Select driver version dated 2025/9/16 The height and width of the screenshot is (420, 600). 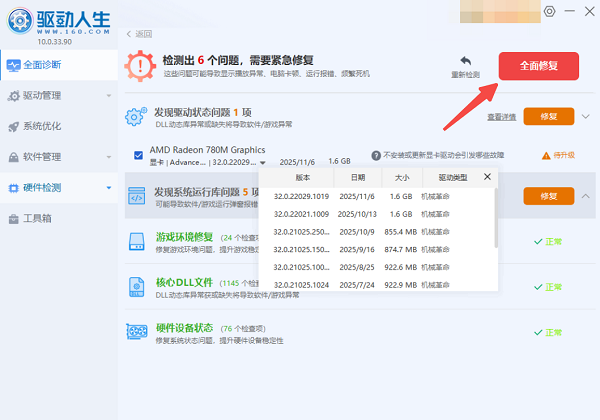(x=377, y=250)
